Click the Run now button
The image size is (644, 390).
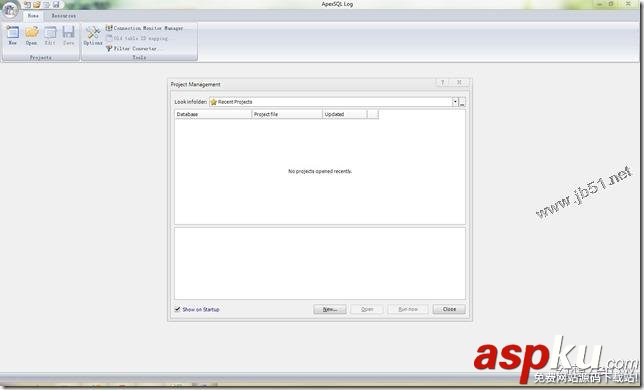tap(408, 309)
